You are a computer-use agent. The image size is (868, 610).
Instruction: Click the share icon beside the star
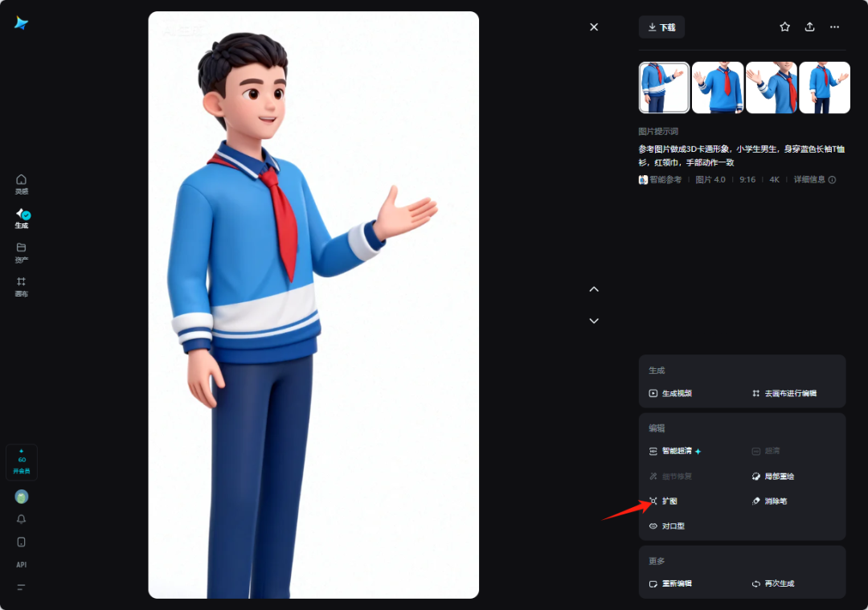coord(810,27)
